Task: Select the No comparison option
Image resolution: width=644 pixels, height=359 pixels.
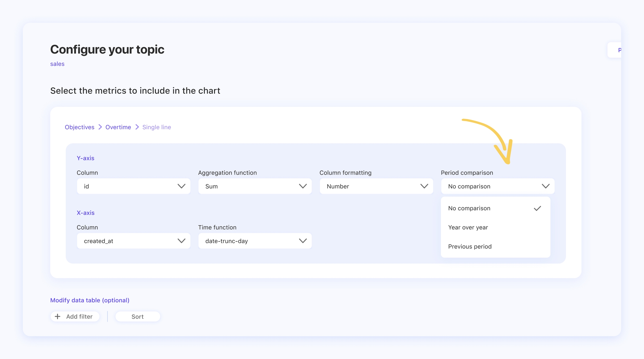Action: [495, 208]
